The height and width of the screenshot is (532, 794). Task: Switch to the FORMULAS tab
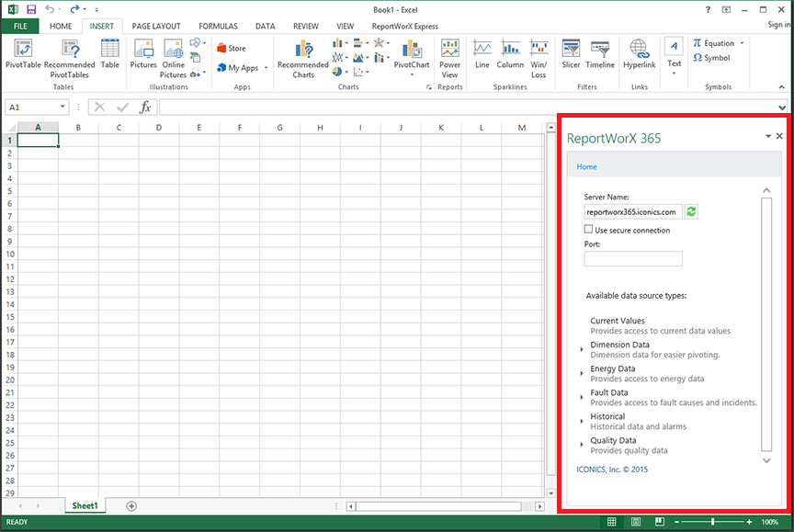point(218,27)
